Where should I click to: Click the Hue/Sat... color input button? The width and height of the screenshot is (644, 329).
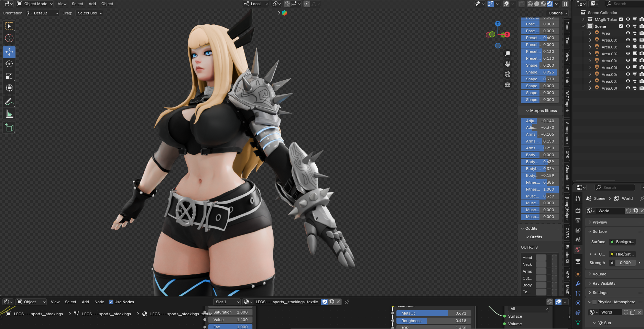pyautogui.click(x=622, y=254)
